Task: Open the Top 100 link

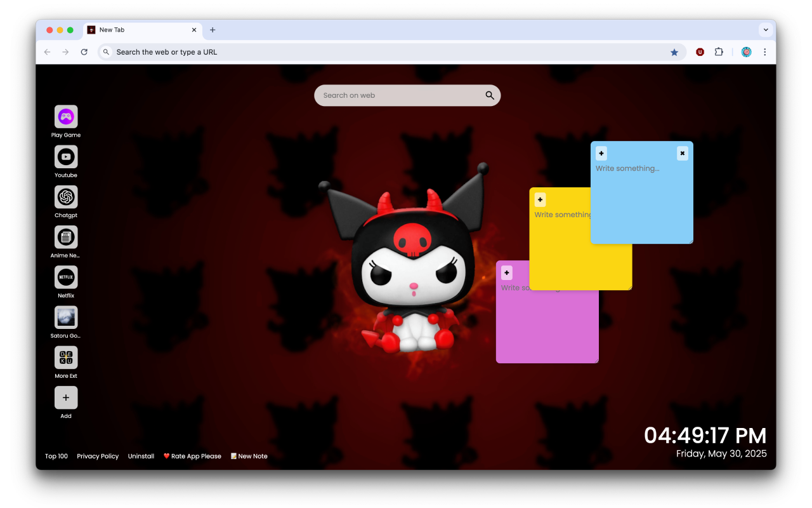Action: (x=56, y=456)
